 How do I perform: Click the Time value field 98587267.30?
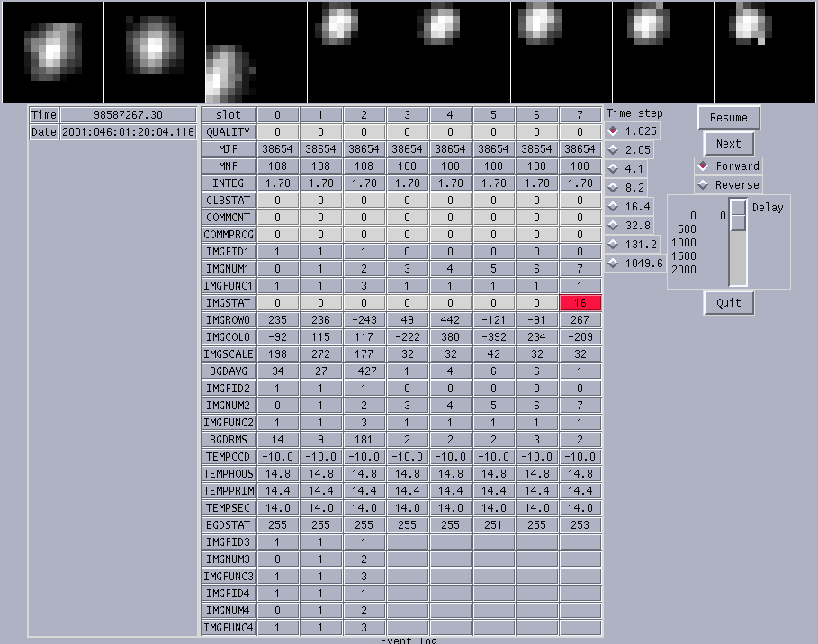(x=129, y=115)
